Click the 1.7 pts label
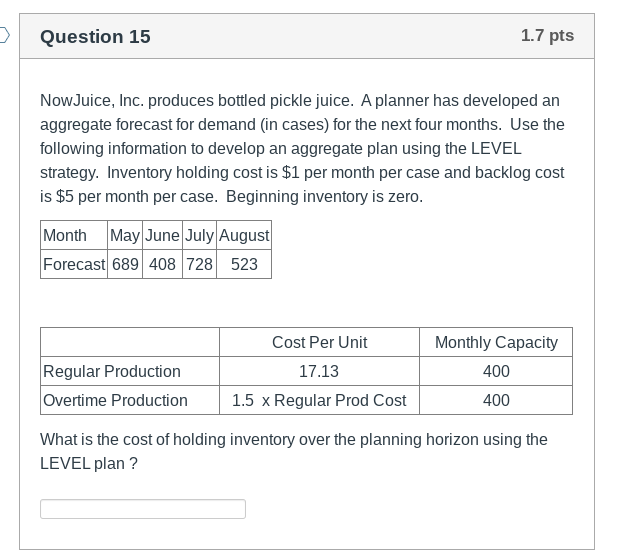622x559 pixels. click(x=547, y=36)
